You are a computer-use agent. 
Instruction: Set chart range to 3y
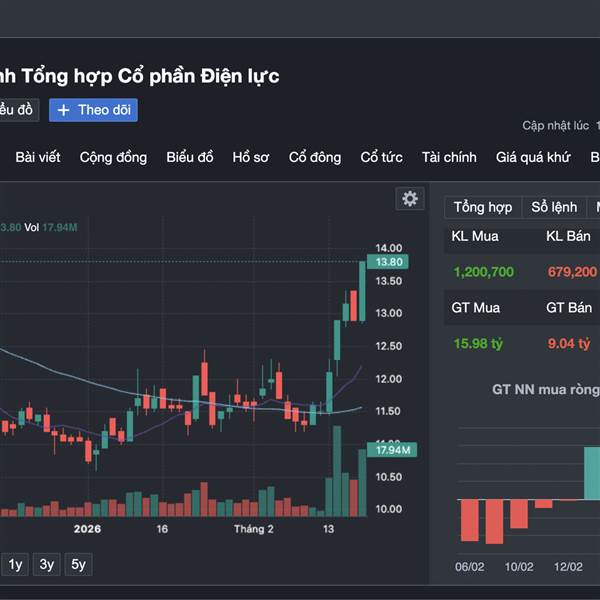(46, 564)
